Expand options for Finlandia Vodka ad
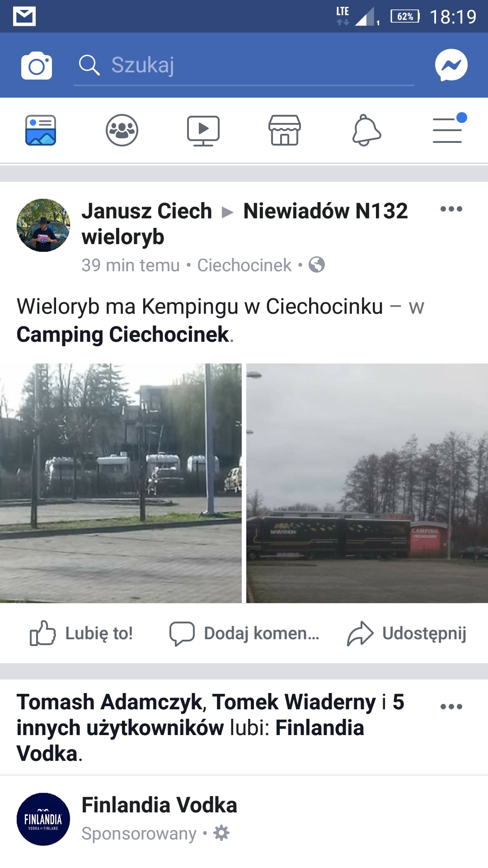This screenshot has width=488, height=868. pyautogui.click(x=451, y=707)
